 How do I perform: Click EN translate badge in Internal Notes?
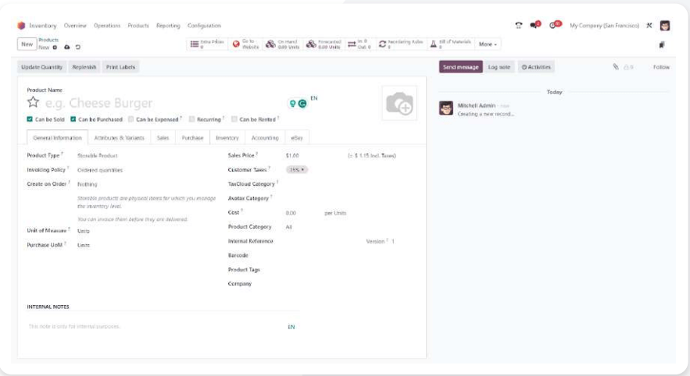pos(291,327)
